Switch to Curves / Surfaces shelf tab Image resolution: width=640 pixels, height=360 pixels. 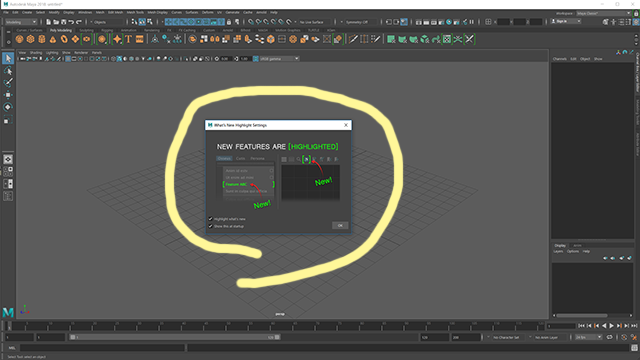pyautogui.click(x=29, y=30)
